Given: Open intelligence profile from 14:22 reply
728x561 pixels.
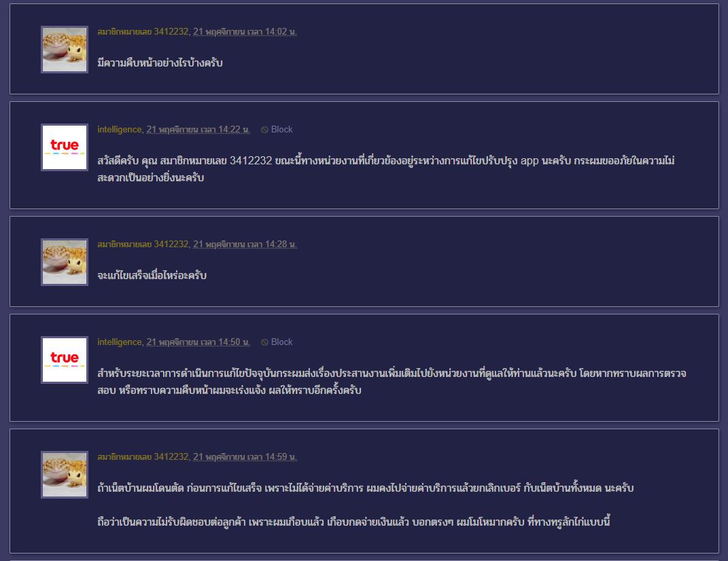Looking at the screenshot, I should tap(120, 130).
